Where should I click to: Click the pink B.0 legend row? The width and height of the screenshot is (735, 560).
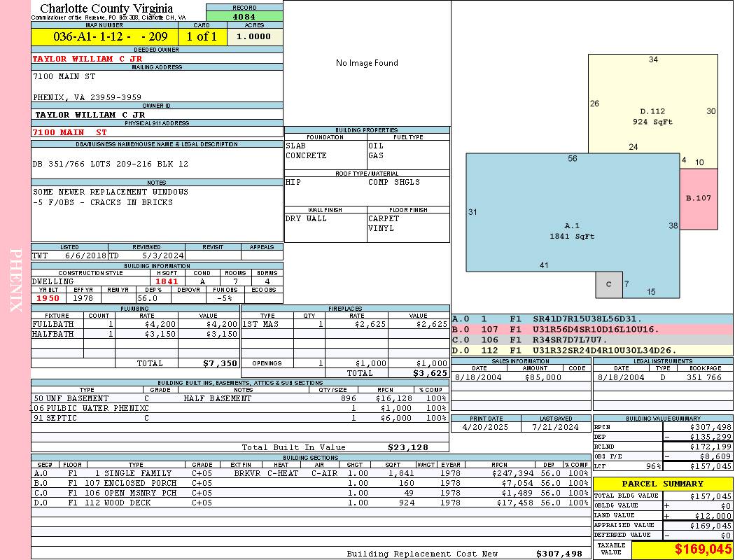point(591,329)
